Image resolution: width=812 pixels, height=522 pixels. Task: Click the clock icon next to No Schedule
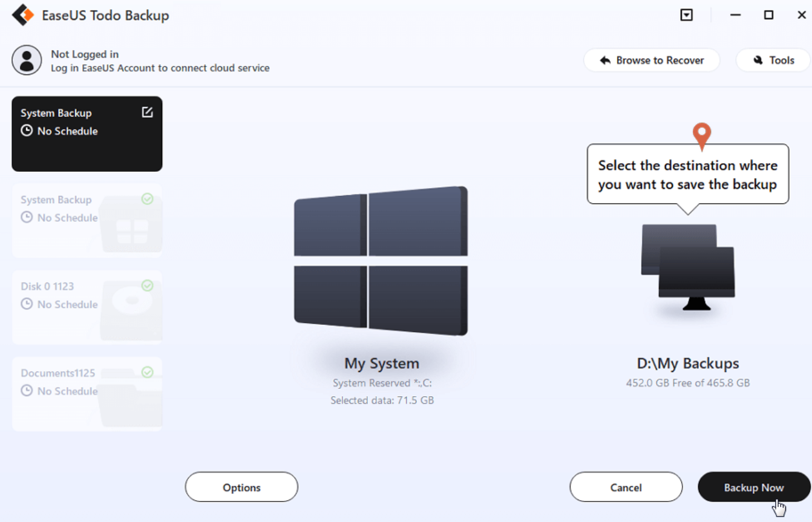[x=26, y=131]
